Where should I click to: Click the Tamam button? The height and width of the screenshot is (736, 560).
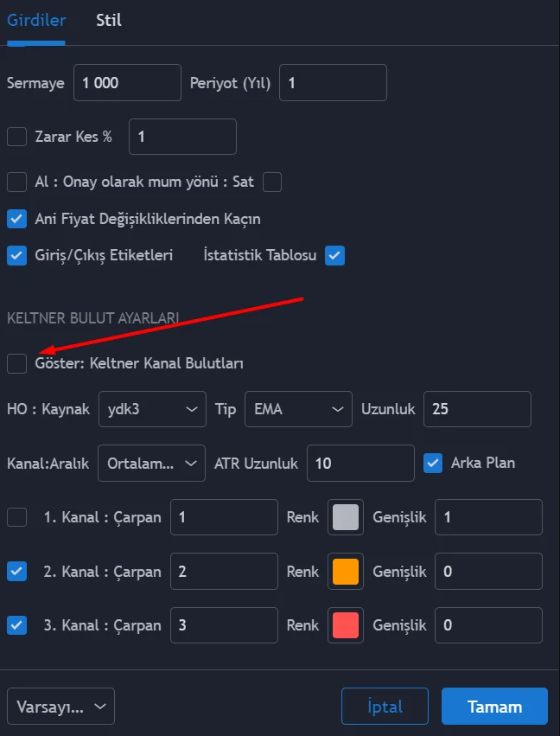[x=494, y=707]
